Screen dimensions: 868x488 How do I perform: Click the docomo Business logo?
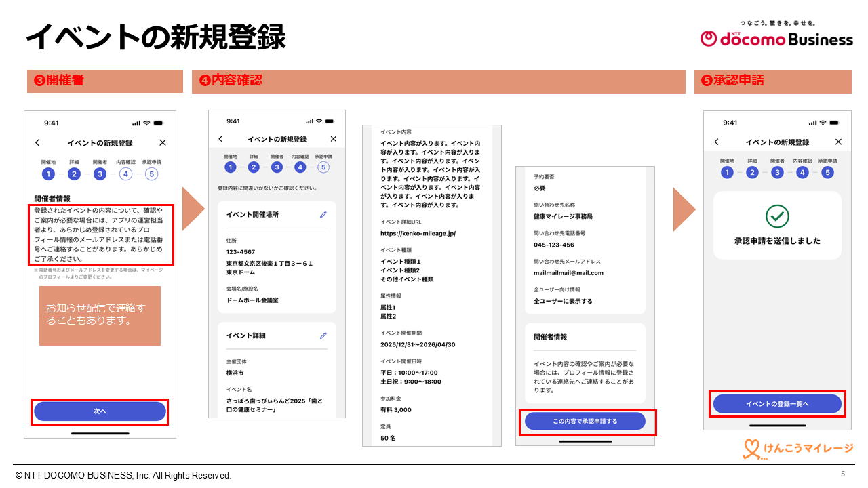[x=776, y=39]
